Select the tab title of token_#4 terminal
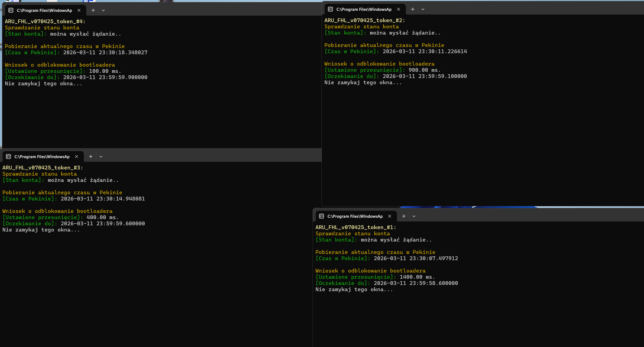644x347 pixels. (x=44, y=10)
